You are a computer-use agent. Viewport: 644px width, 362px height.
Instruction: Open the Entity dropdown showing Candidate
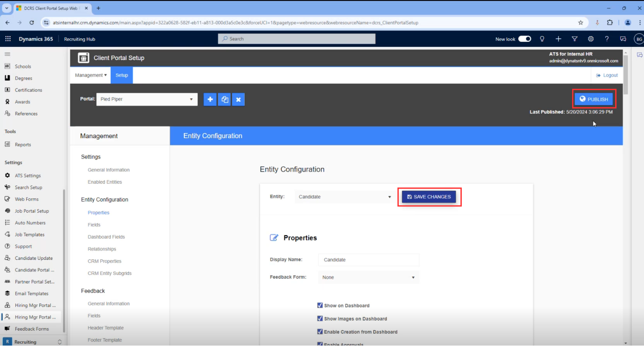[344, 197]
